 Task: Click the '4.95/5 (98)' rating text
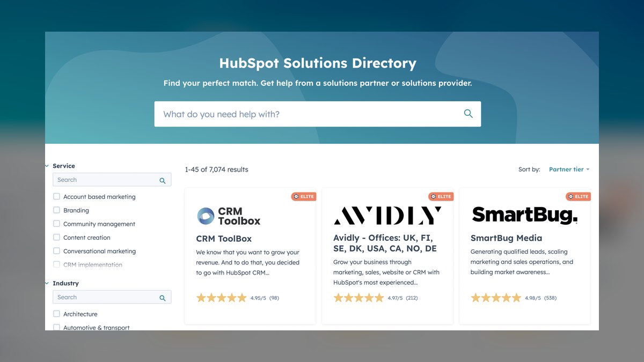(265, 298)
